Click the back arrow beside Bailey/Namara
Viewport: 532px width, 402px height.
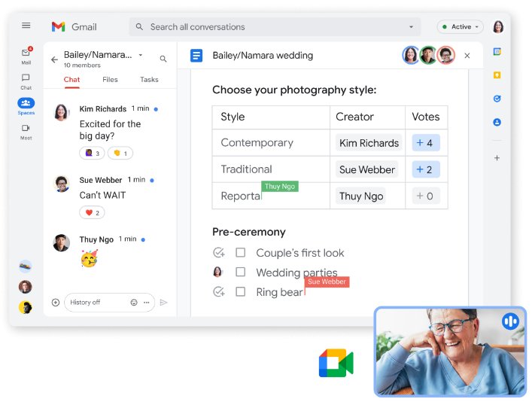click(x=54, y=59)
